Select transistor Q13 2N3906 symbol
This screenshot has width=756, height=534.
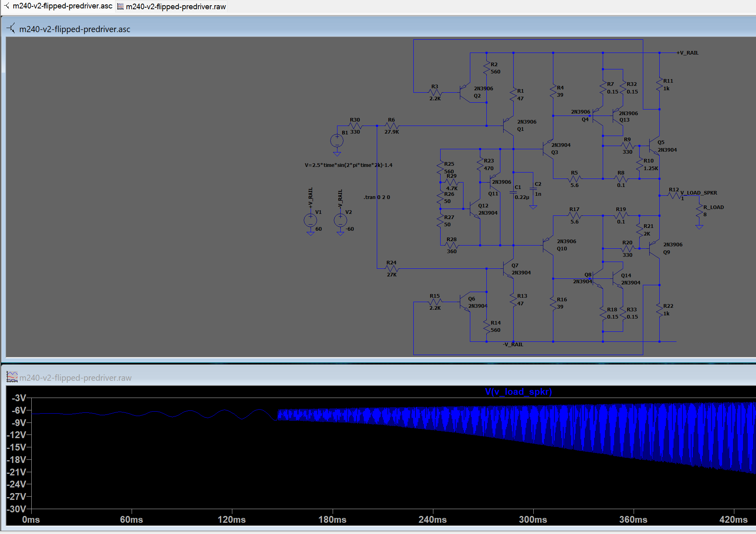(x=618, y=116)
